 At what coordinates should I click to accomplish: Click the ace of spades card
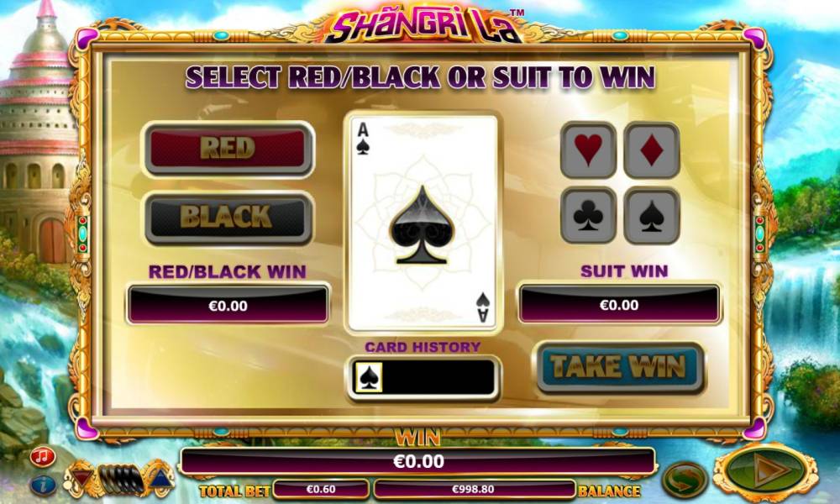pos(423,223)
